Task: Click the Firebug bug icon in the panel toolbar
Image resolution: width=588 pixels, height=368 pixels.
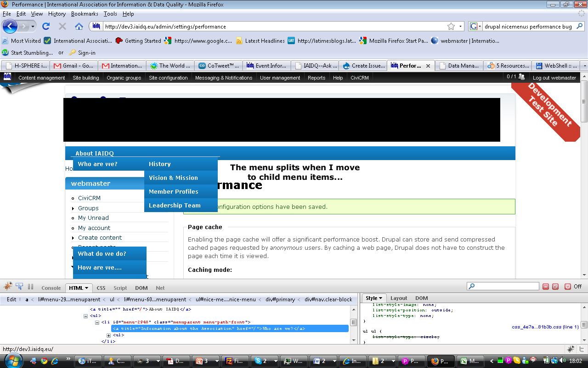Action: (x=8, y=287)
